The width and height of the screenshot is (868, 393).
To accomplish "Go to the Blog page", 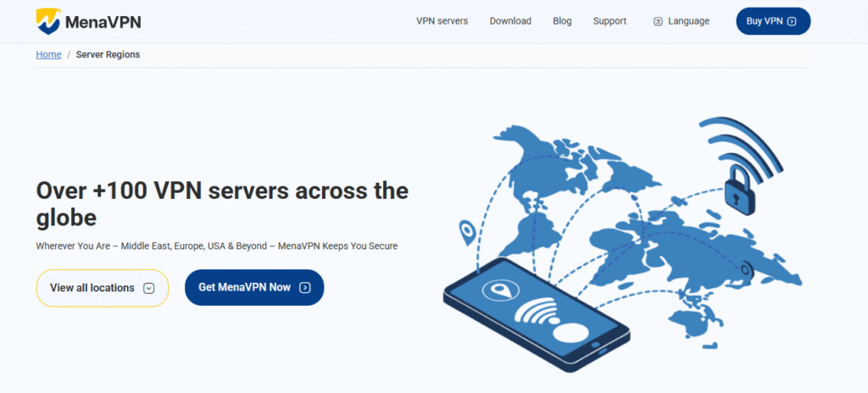I will (x=562, y=21).
